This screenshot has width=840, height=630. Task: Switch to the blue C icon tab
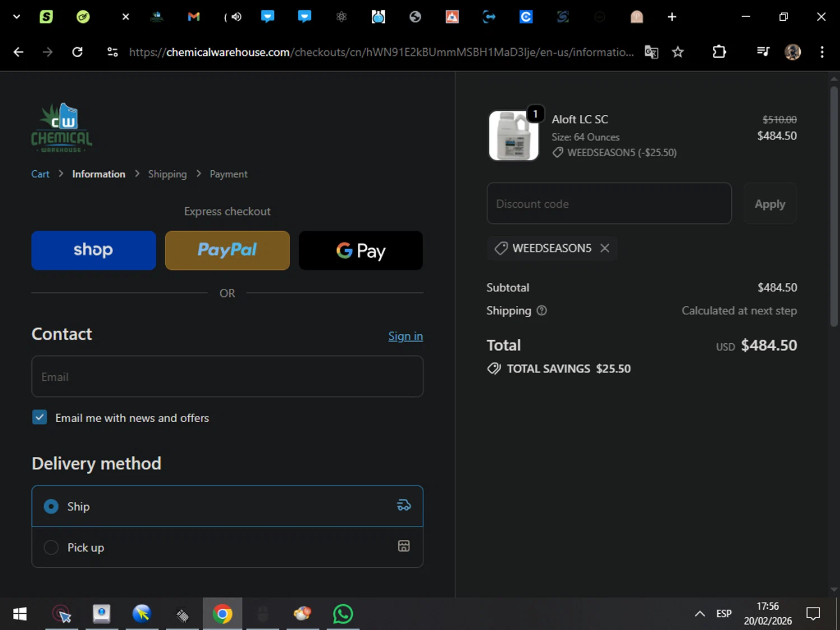[526, 17]
